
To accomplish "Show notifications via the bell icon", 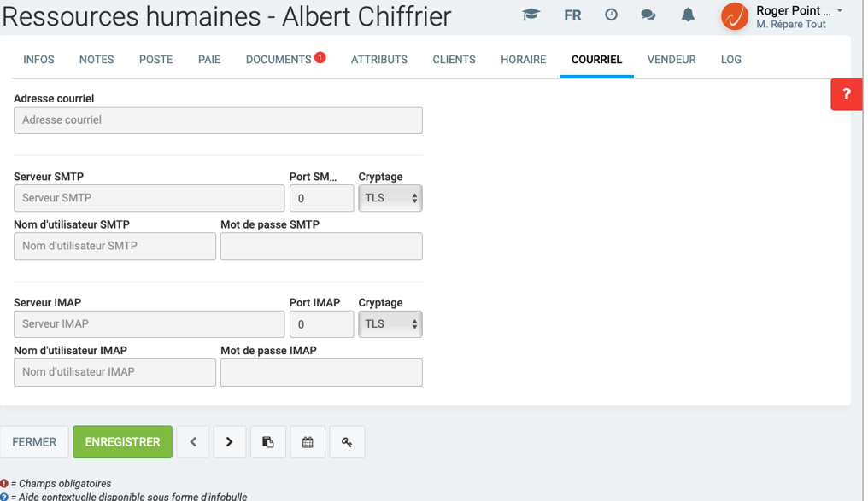I will click(x=688, y=15).
